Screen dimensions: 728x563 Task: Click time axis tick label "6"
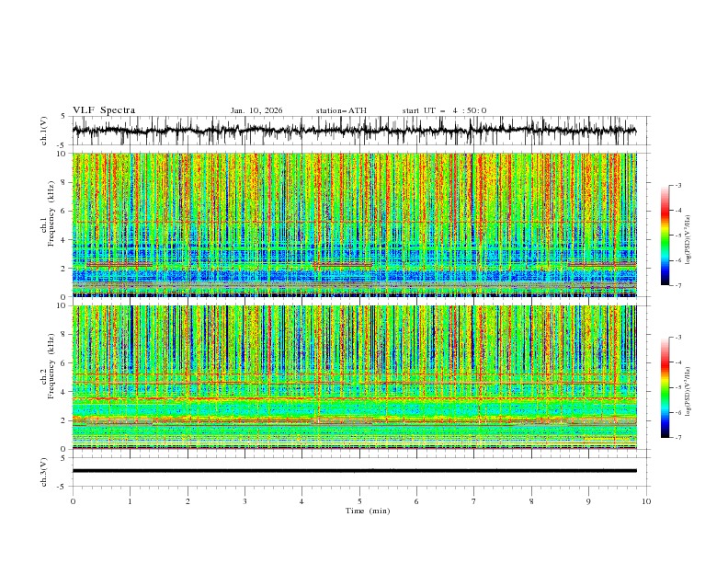tap(416, 501)
